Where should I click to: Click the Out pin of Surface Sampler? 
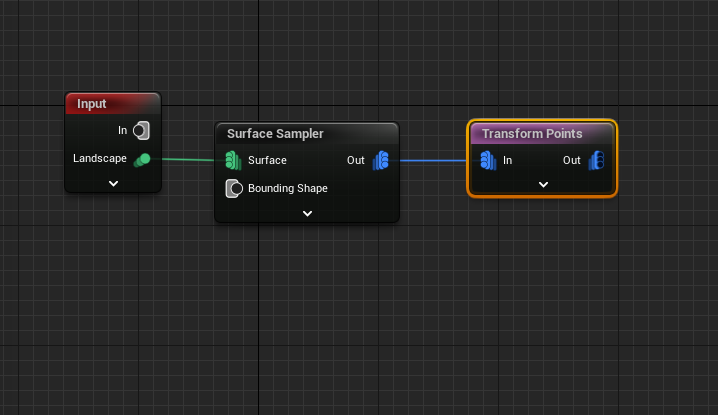[381, 160]
